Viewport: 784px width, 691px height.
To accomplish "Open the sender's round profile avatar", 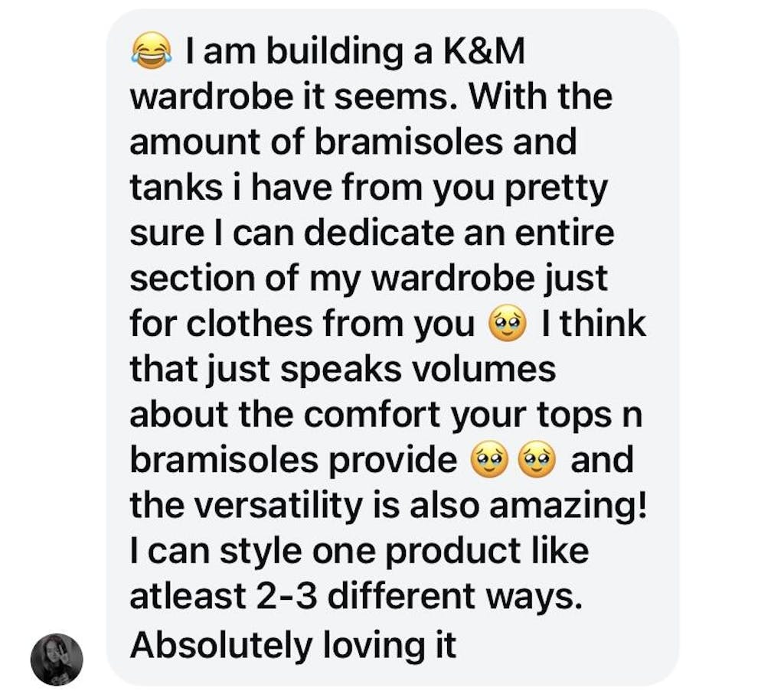I will (x=57, y=659).
